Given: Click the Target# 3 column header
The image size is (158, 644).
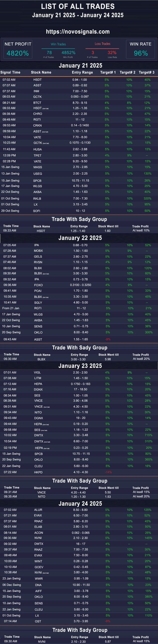Looking at the screenshot, I should (x=146, y=72).
